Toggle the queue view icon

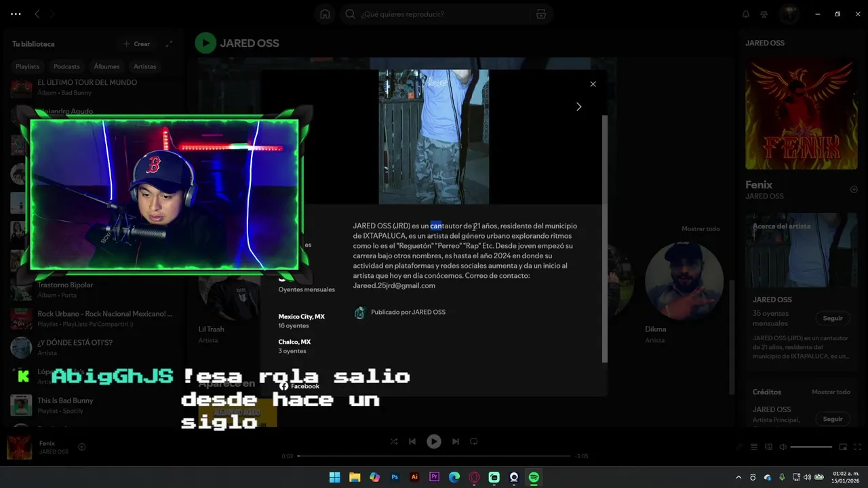coord(754,447)
